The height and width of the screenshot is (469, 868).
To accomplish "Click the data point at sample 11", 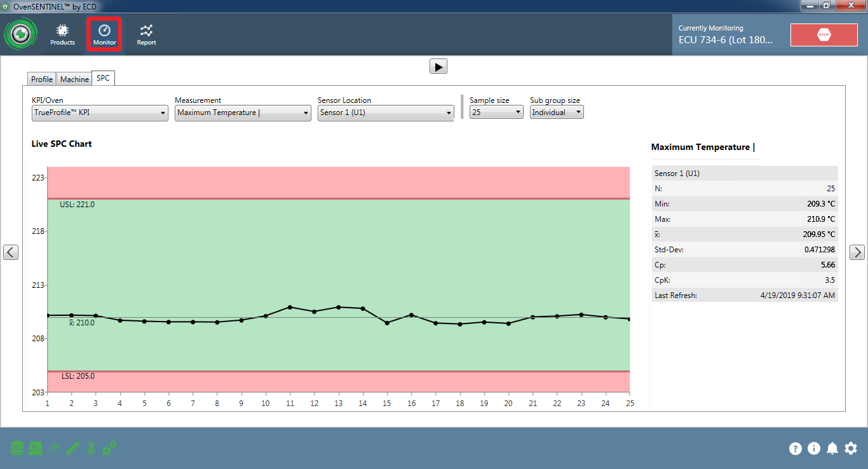I will coord(290,307).
